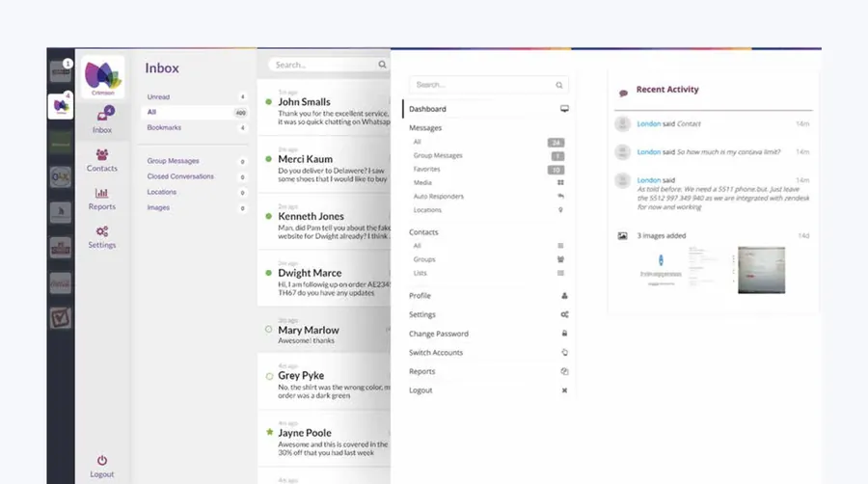This screenshot has width=868, height=484.
Task: Click speech bubble icon by Recent Activity
Action: [x=623, y=93]
